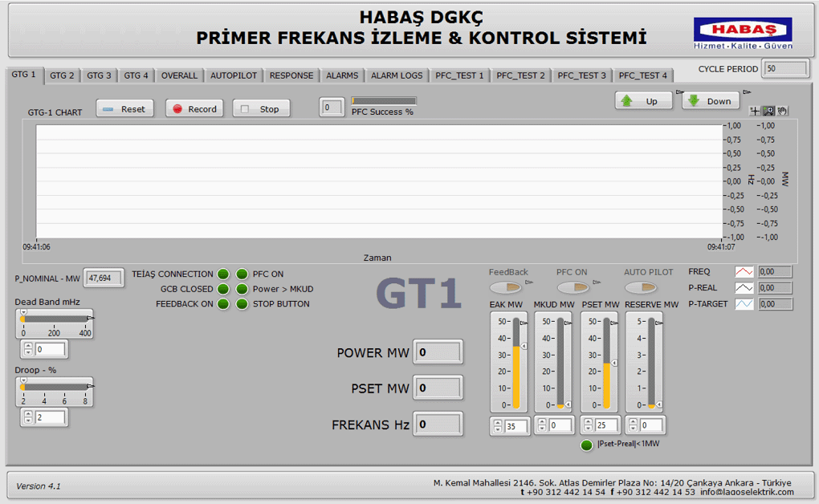This screenshot has height=504, width=819.
Task: Click the P-REAL plot legend icon
Action: (x=744, y=288)
